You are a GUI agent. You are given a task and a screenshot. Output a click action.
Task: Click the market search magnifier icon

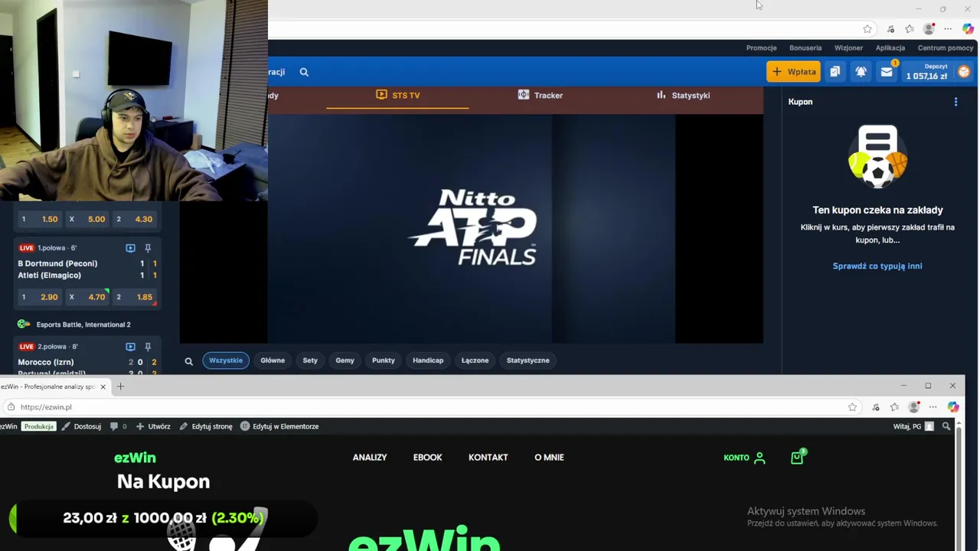coord(189,361)
